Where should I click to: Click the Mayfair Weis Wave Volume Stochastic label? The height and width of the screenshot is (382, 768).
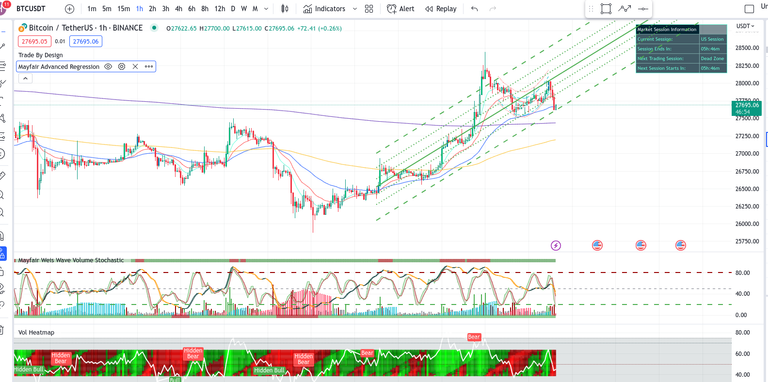pos(71,261)
